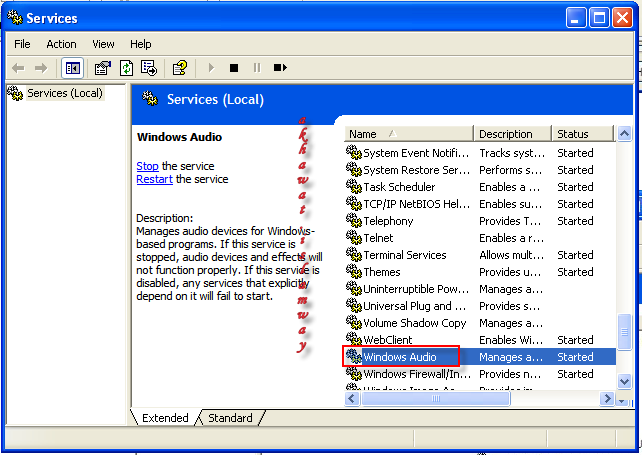Select the Terminal Services name
The image size is (642, 455).
click(405, 255)
